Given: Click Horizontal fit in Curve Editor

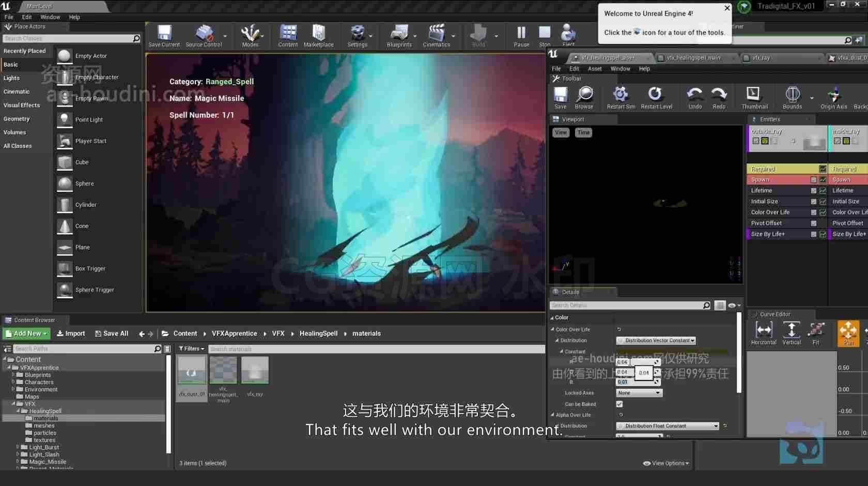Looking at the screenshot, I should tap(764, 333).
